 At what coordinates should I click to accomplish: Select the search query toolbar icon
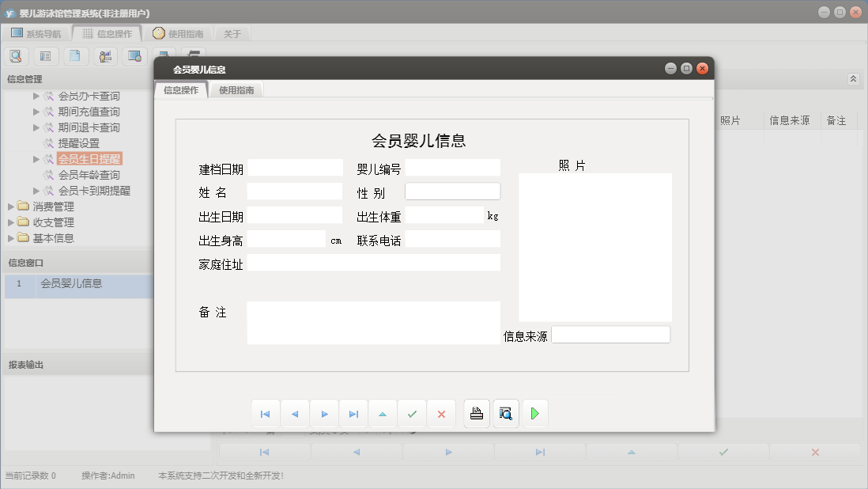pyautogui.click(x=16, y=55)
